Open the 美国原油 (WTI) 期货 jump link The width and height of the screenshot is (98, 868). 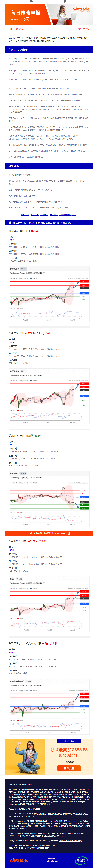coord(68,215)
